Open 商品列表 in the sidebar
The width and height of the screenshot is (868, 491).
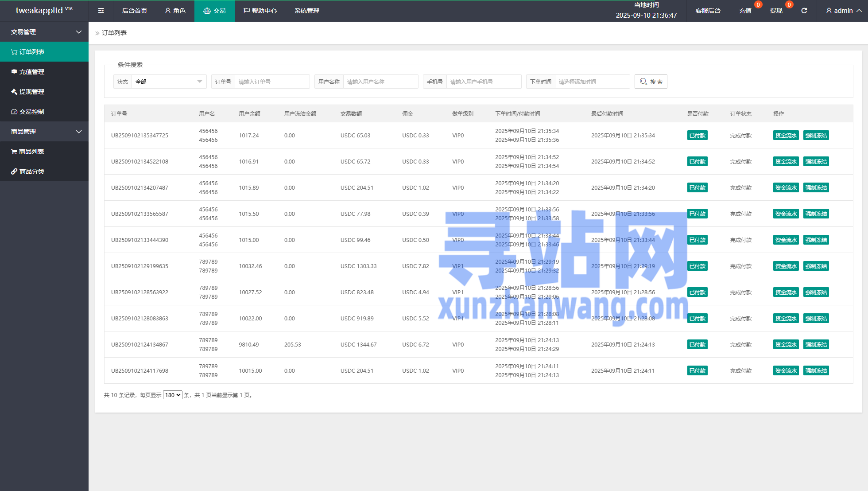click(x=31, y=152)
